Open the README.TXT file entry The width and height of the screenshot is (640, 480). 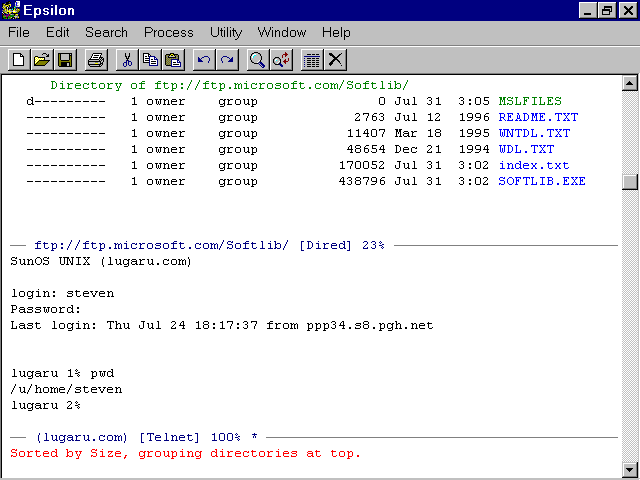tap(538, 117)
